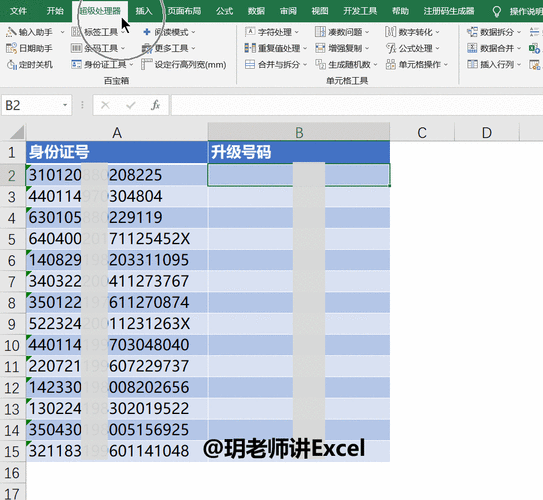Click the 设定行高列宽(mm) ruler icon
Screen dimensions: 543x500
146,64
